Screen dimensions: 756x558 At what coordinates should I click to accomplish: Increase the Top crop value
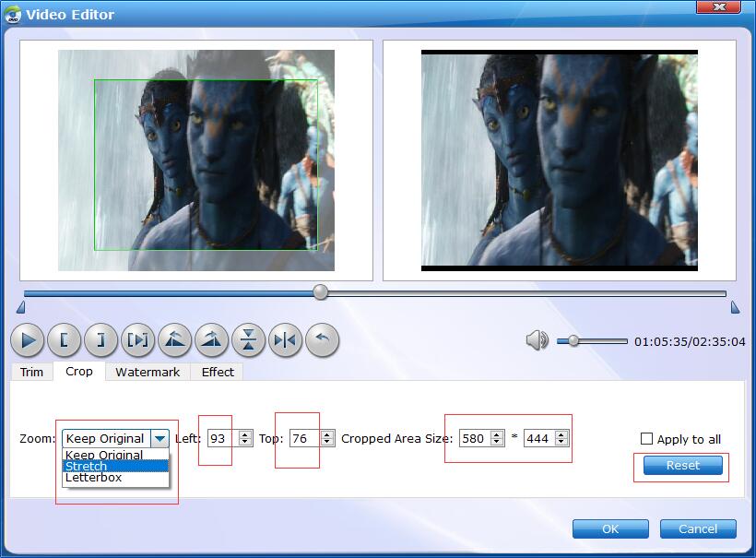(327, 434)
